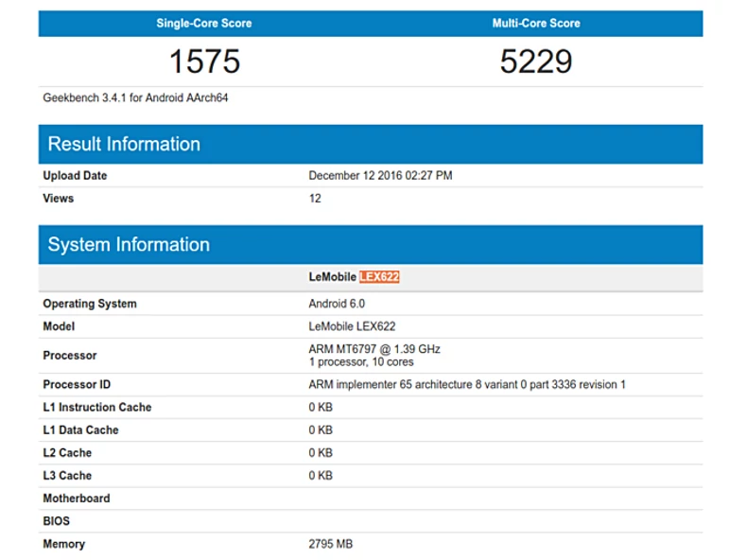Select the ARM implementer 65 architecture text
The width and height of the screenshot is (747, 560).
click(x=467, y=385)
